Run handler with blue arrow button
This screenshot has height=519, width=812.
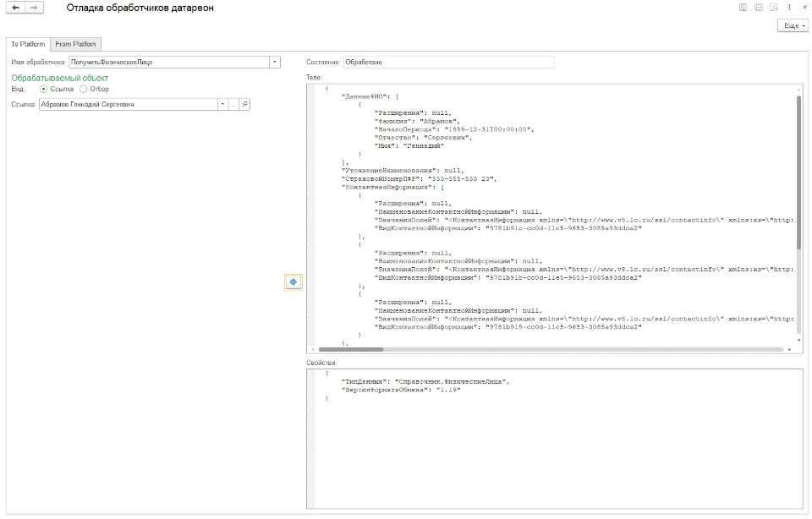tap(294, 282)
